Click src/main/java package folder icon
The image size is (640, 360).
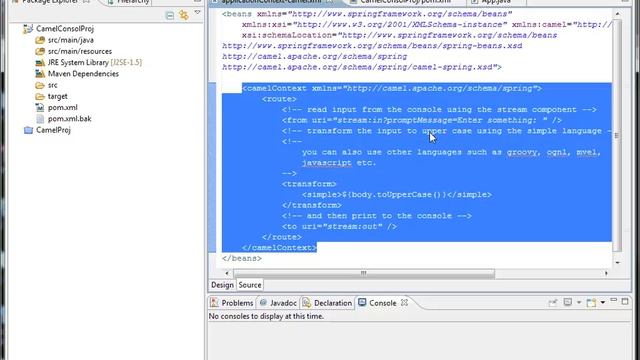click(x=40, y=40)
